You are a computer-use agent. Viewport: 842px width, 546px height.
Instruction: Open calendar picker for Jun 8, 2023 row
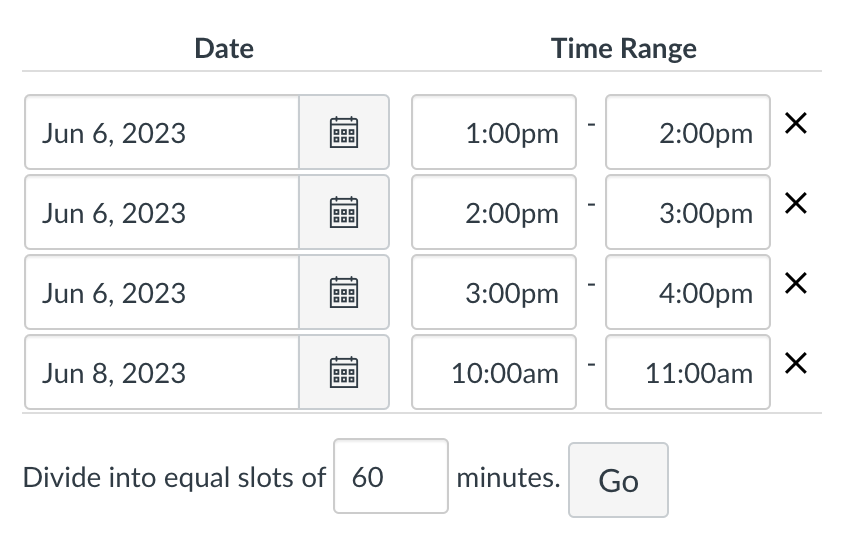344,372
